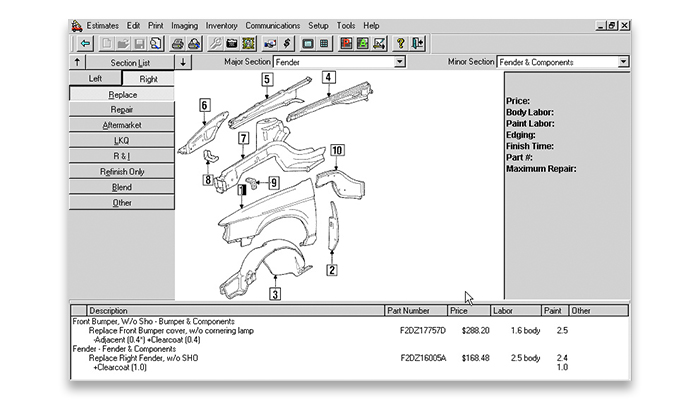The width and height of the screenshot is (700, 400).
Task: Click the yellow question mark help icon
Action: [x=400, y=44]
